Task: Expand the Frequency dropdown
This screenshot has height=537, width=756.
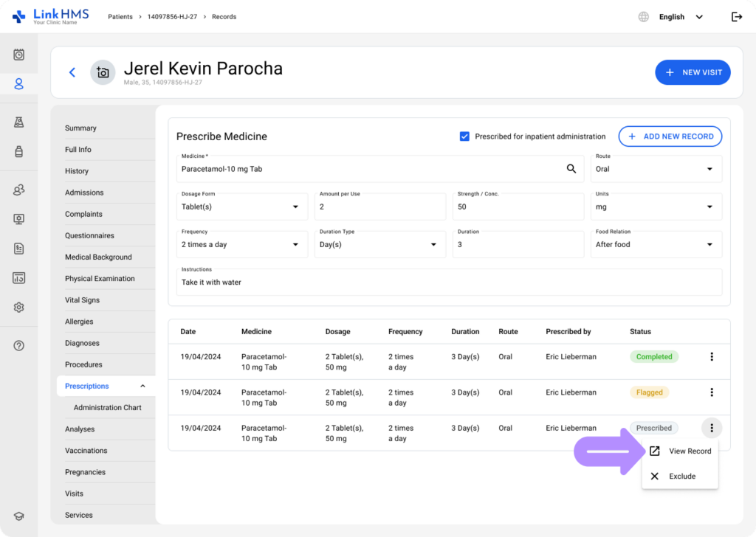Action: pyautogui.click(x=241, y=244)
